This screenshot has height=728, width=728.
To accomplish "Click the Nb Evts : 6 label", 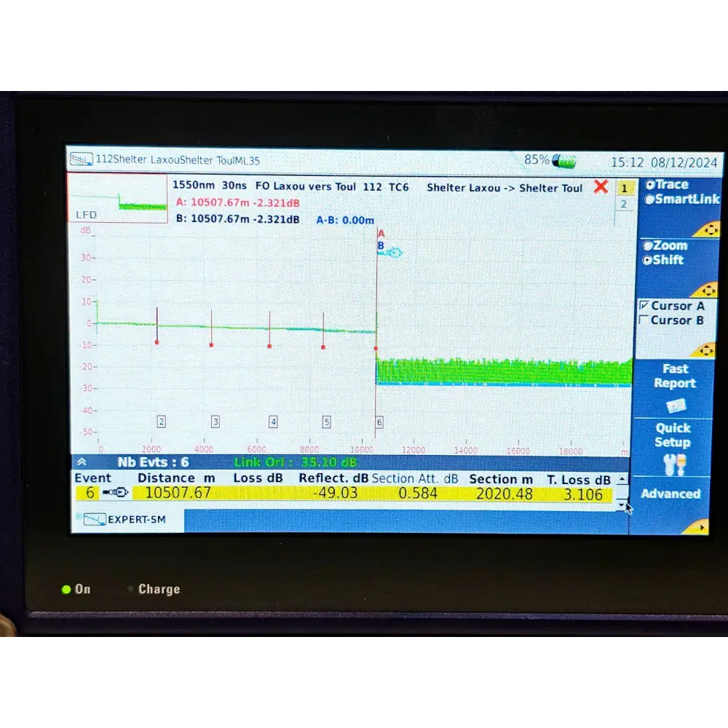I will tap(153, 462).
